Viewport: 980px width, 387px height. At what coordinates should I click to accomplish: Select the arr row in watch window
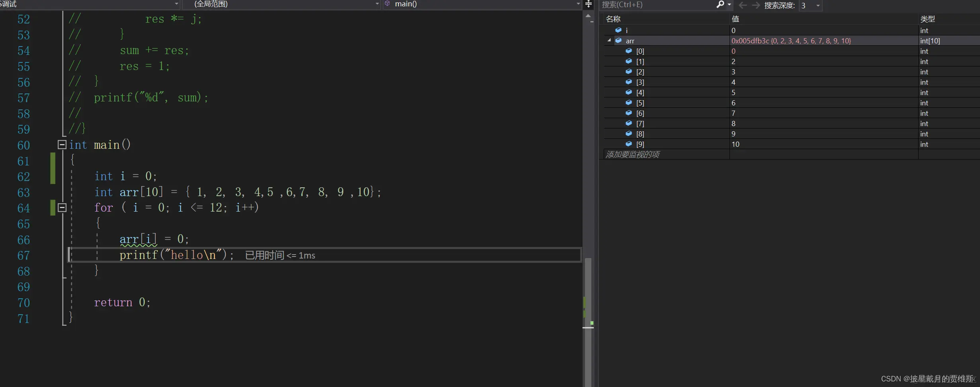pos(792,41)
